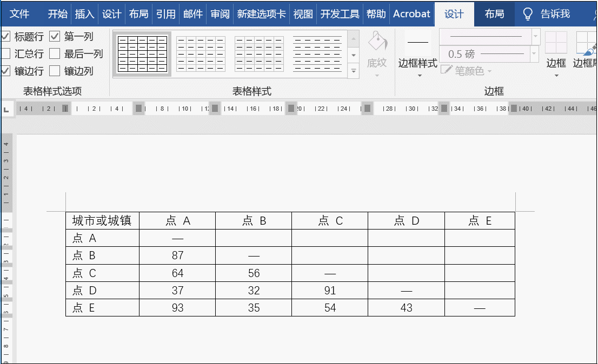Toggle the 镶边行 checkbox
This screenshot has height=364, width=598.
(5, 71)
